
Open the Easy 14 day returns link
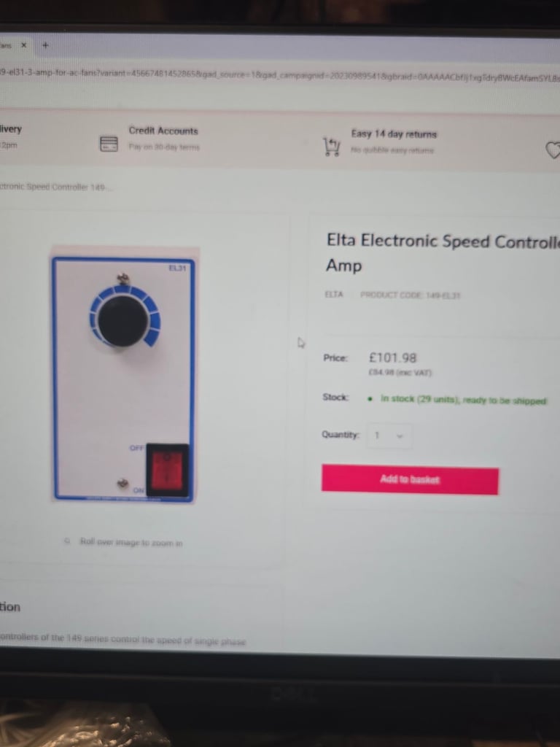pyautogui.click(x=394, y=134)
